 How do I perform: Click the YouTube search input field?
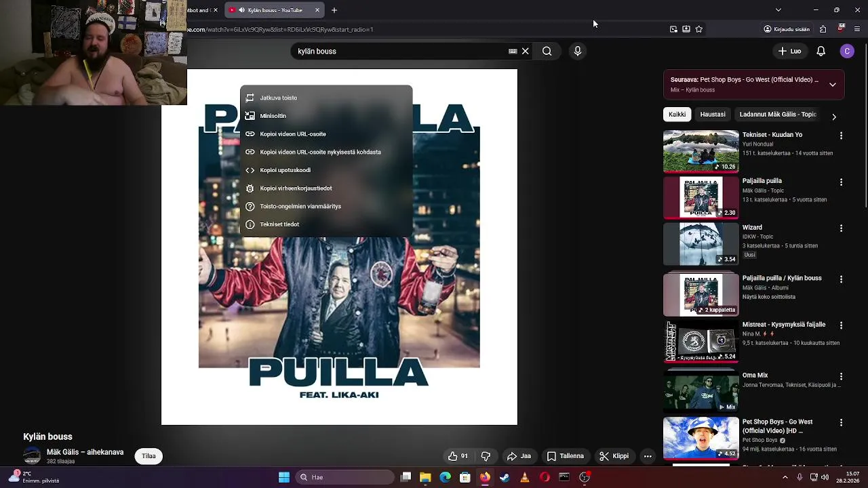(400, 51)
